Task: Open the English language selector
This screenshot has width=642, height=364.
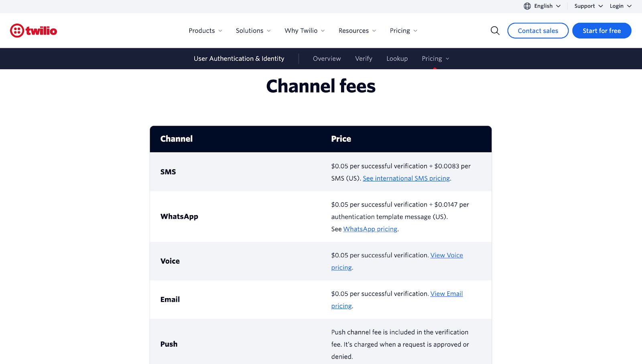Action: click(x=543, y=6)
